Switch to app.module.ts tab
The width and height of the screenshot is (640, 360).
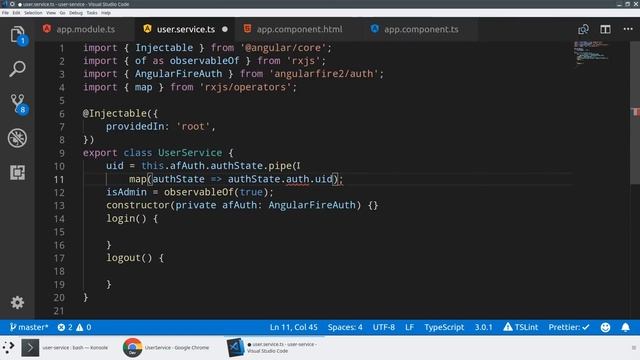point(84,29)
